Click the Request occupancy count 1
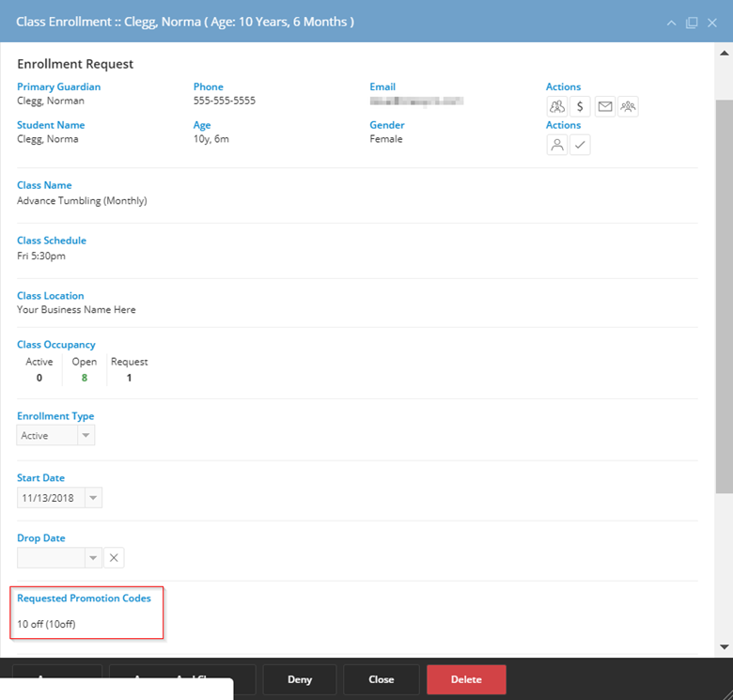The width and height of the screenshot is (733, 700). pos(129,378)
